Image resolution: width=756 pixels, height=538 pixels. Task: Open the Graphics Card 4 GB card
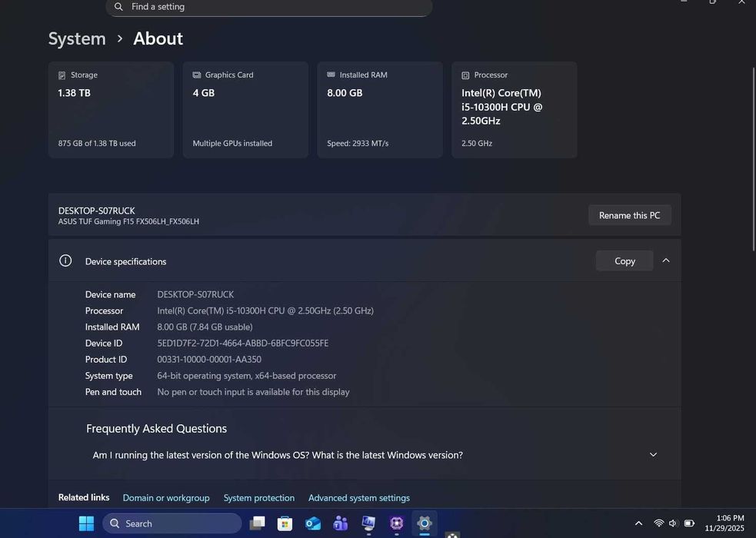click(x=245, y=109)
